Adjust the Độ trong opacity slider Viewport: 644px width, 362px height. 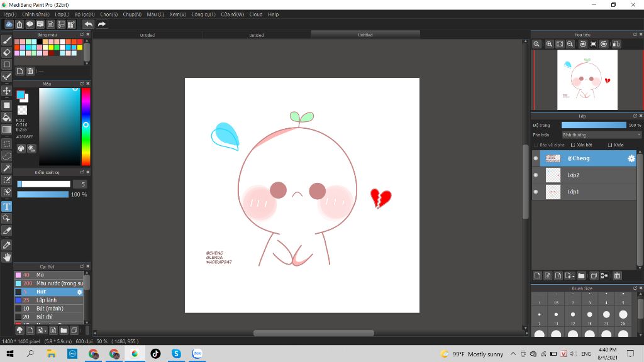coord(594,125)
